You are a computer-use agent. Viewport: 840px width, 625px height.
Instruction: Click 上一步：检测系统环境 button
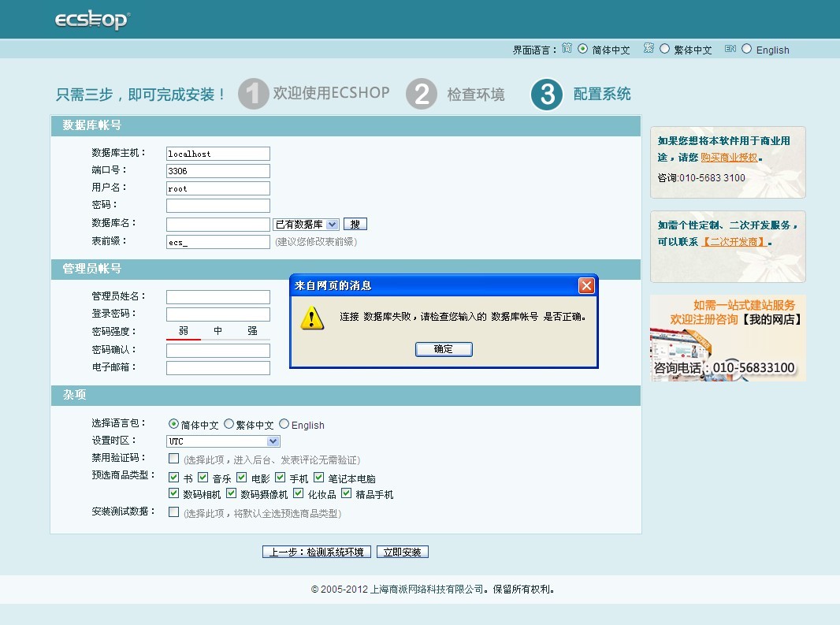(317, 552)
